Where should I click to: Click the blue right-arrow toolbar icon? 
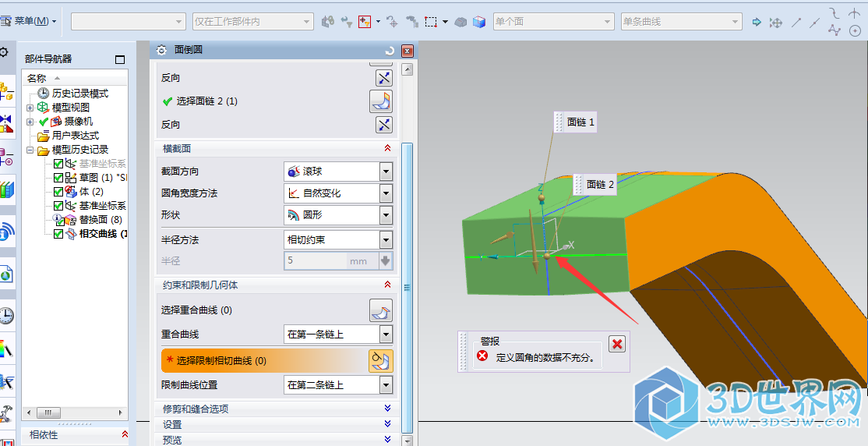coord(757,22)
